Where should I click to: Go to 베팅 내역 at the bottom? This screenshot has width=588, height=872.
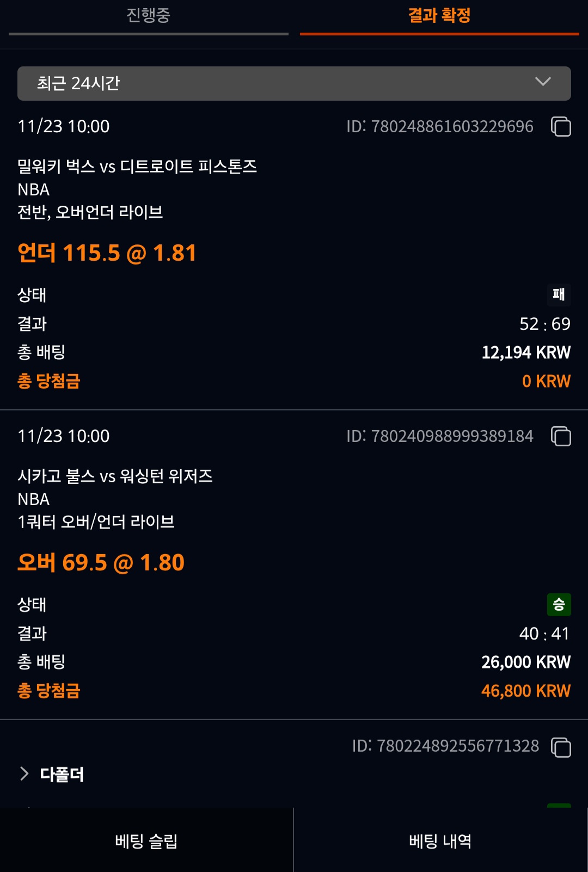(x=440, y=841)
